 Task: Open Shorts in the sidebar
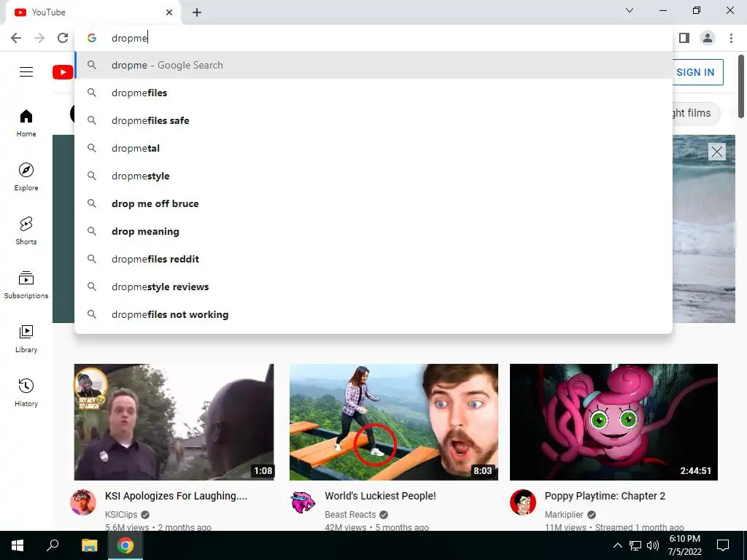26,230
